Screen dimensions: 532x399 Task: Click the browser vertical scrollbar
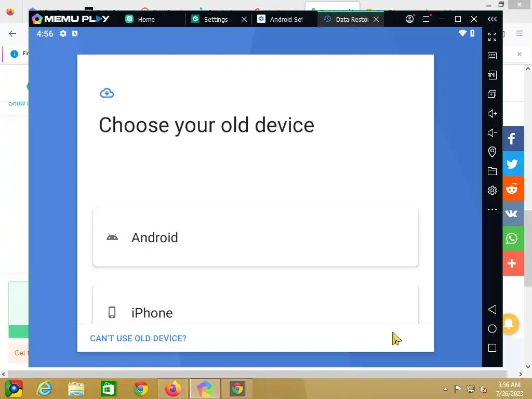528,248
